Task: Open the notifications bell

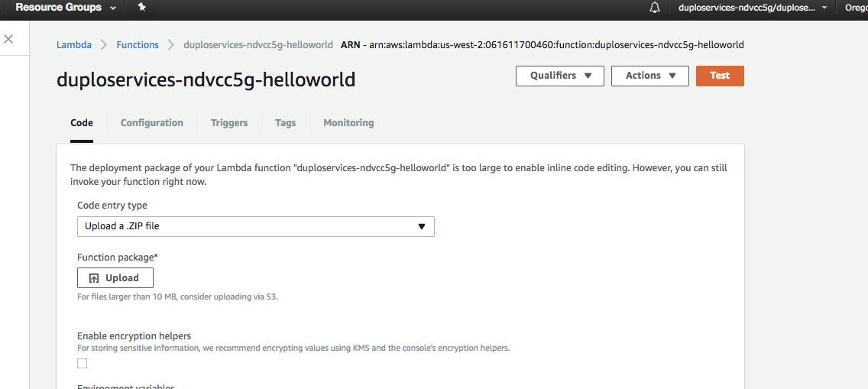Action: [654, 8]
